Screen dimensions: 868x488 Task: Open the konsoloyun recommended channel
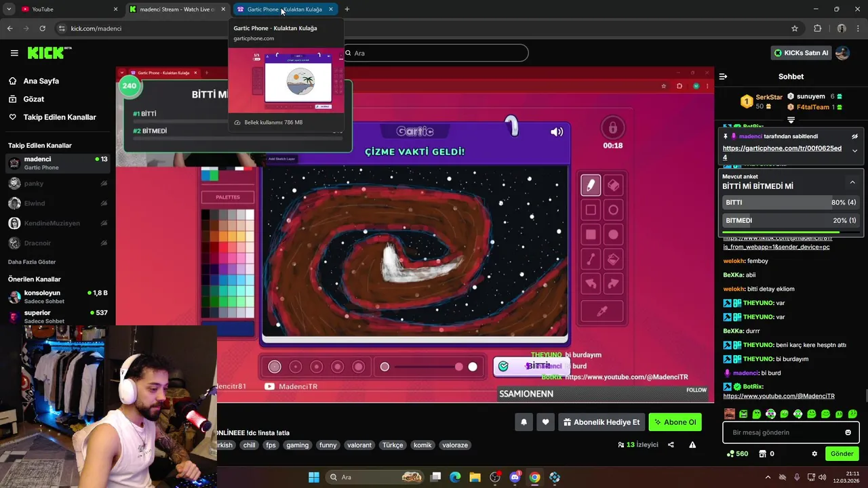(x=58, y=297)
